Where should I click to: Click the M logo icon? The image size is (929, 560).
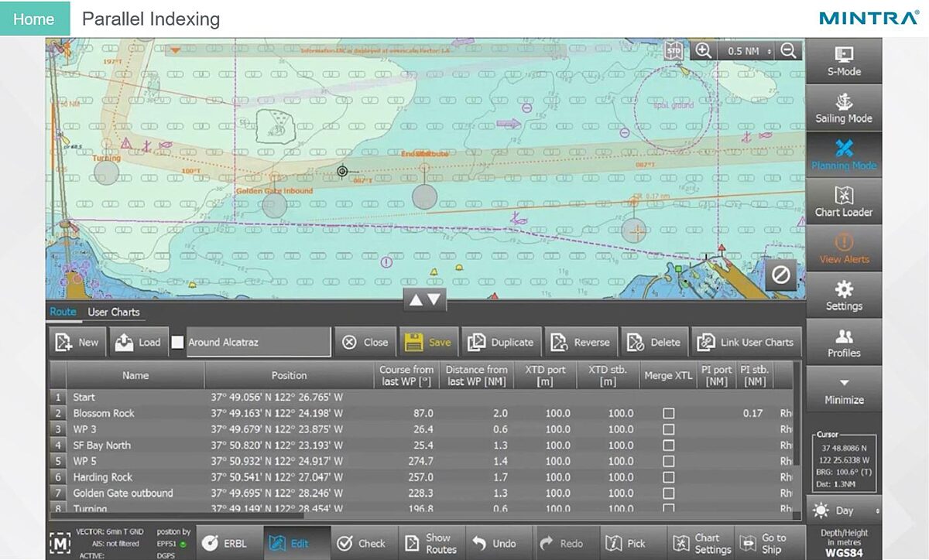point(60,543)
